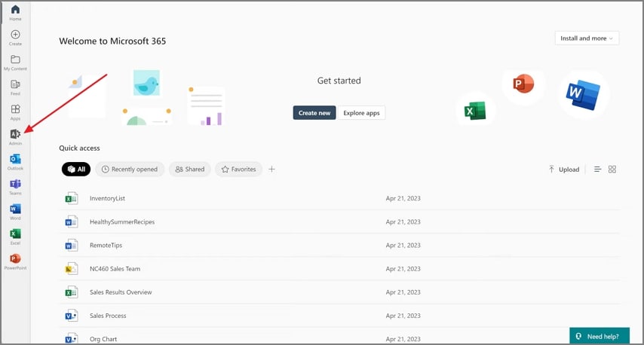Switch to grid view icon

[612, 169]
